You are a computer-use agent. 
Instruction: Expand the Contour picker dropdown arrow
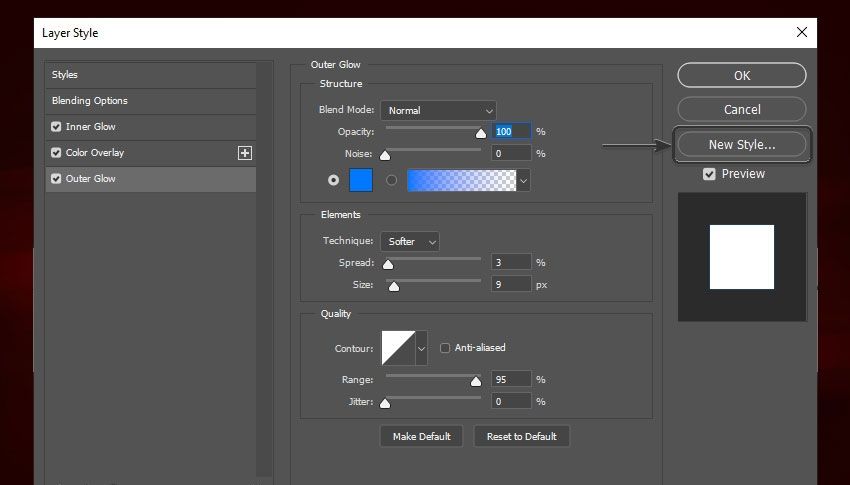tap(421, 348)
